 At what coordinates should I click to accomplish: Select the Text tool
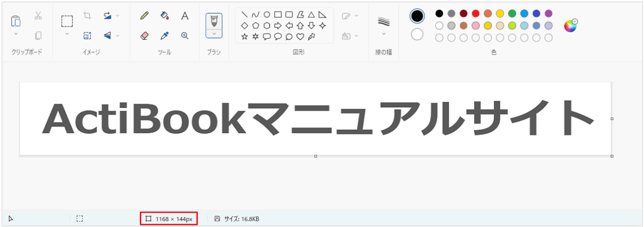coord(185,16)
